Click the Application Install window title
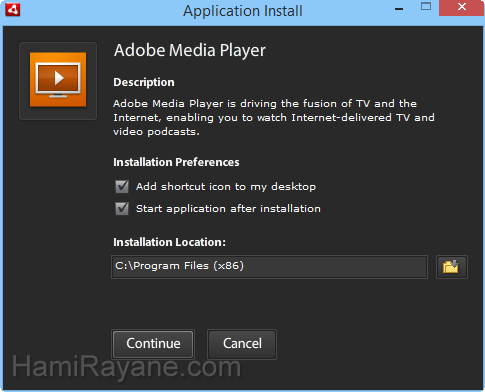This screenshot has width=485, height=392. point(243,11)
